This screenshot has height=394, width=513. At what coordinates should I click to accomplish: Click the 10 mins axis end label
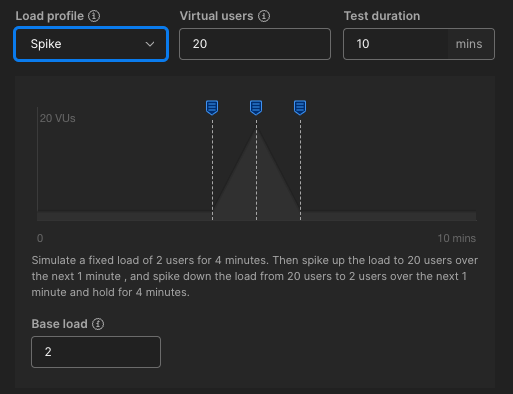pyautogui.click(x=457, y=238)
